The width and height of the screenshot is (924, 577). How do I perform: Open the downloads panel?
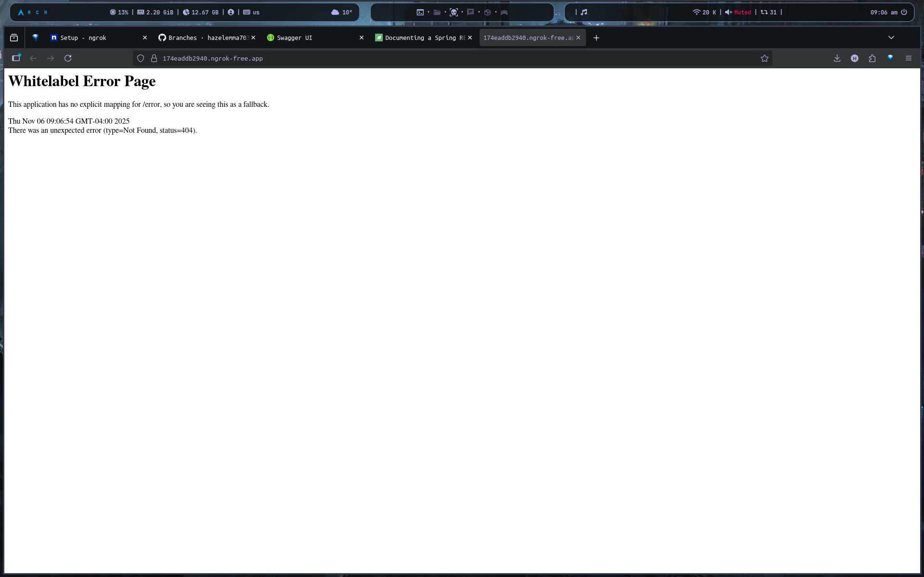click(837, 58)
